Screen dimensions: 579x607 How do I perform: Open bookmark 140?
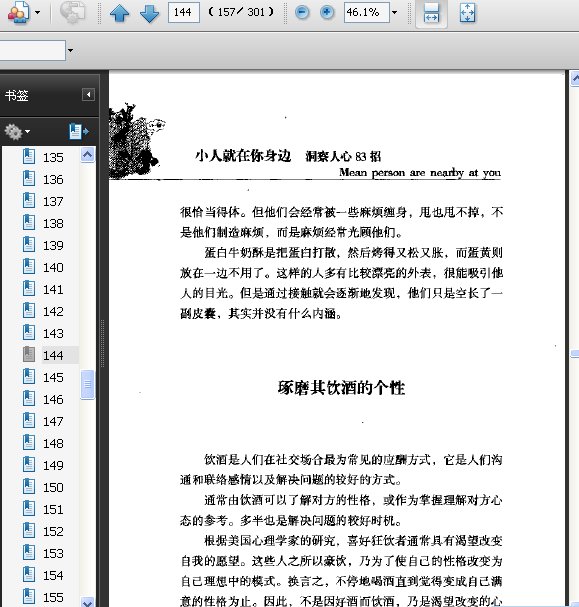pyautogui.click(x=53, y=267)
